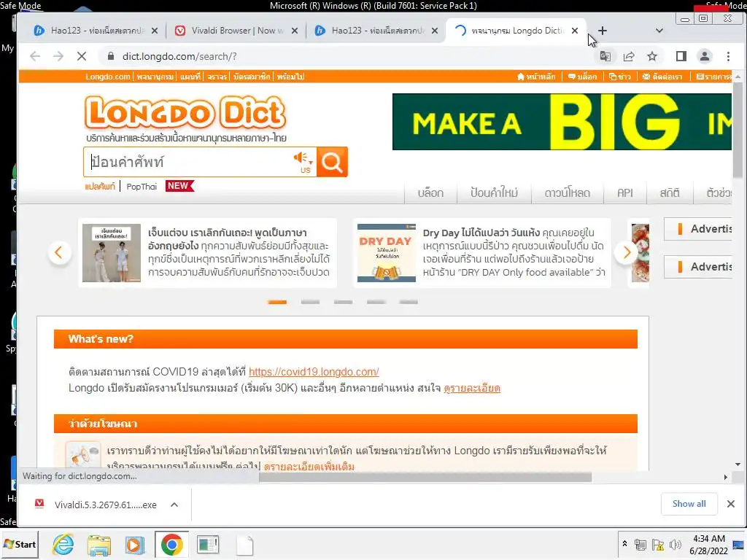Close the Longdo Dict tab
This screenshot has width=747, height=560.
[575, 31]
